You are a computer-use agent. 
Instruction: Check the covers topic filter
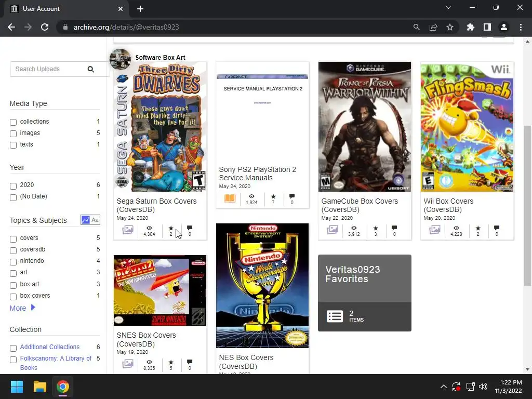point(13,239)
